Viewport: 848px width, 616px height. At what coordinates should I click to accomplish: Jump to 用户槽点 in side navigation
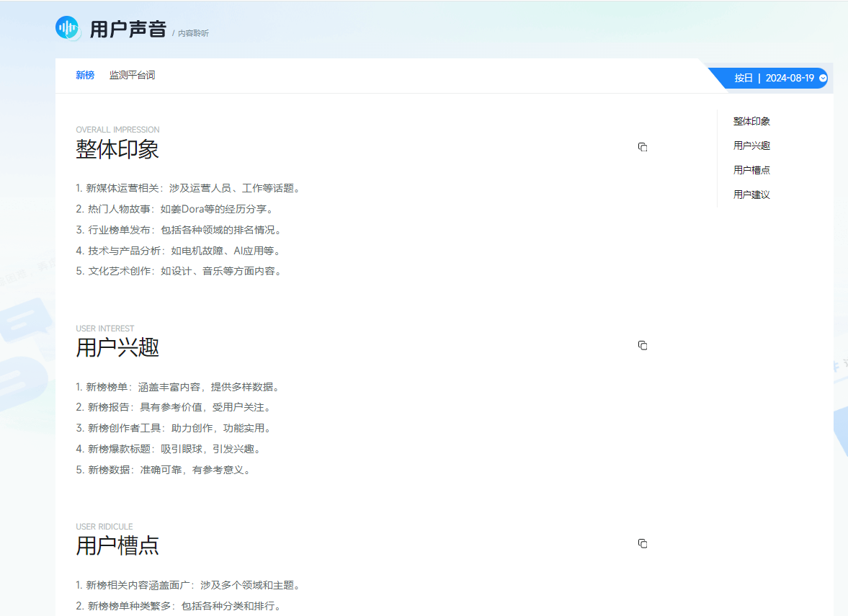[x=751, y=170]
